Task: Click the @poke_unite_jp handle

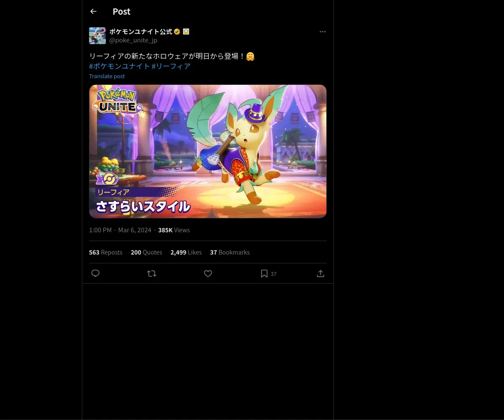Action: point(133,40)
